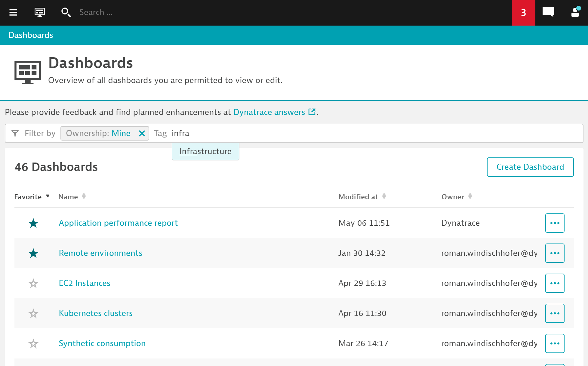Open dashboards icon in top bar

pyautogui.click(x=40, y=12)
